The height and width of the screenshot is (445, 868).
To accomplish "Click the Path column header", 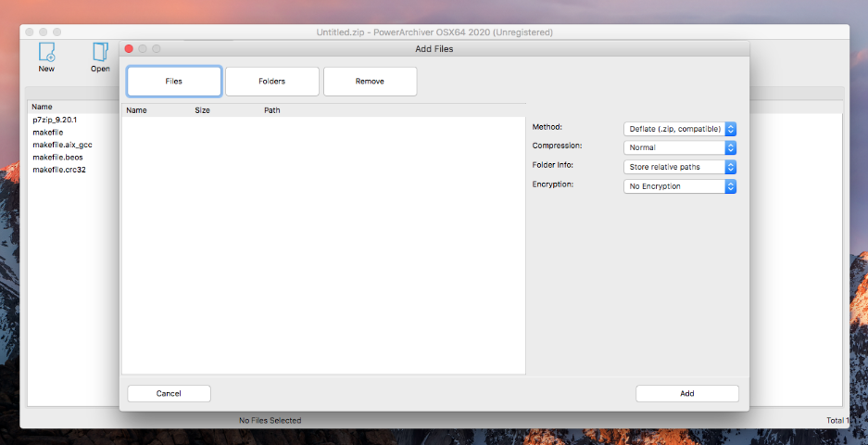I will tap(271, 110).
